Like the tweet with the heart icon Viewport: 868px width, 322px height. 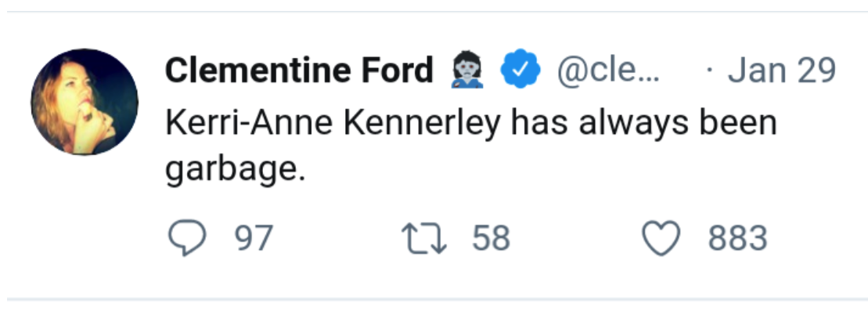click(661, 238)
